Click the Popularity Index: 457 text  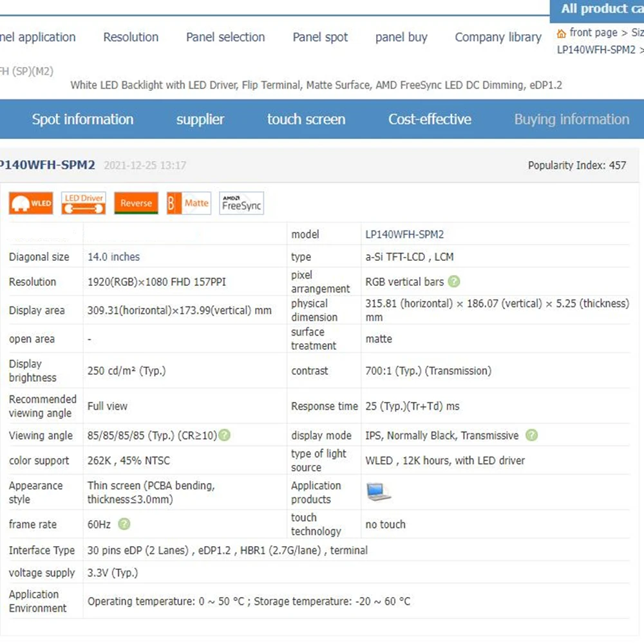[577, 165]
